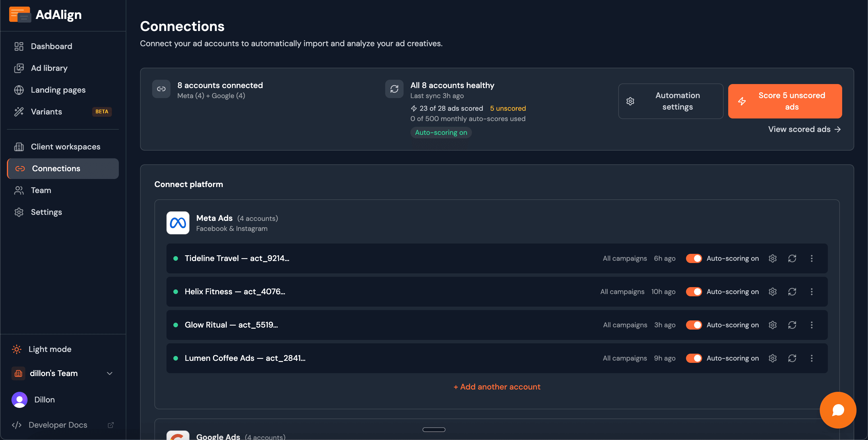The height and width of the screenshot is (440, 868).
Task: Resync the Glow Ritual account
Action: coord(792,325)
